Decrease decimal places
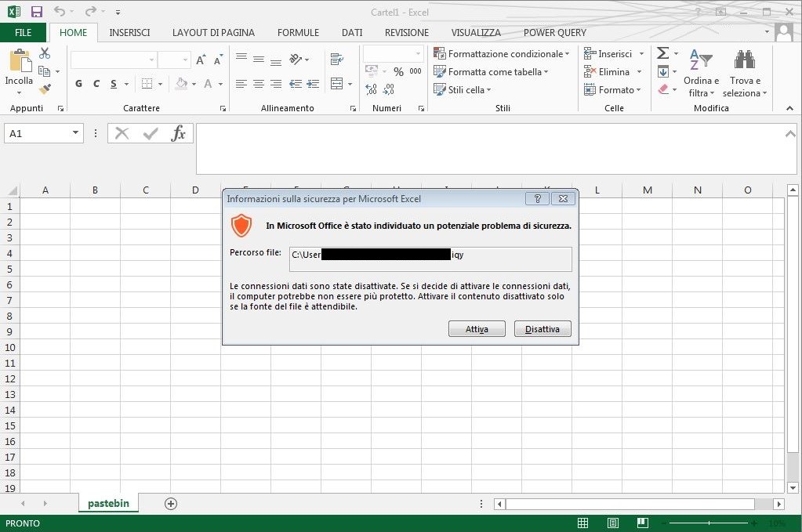This screenshot has width=802, height=532. click(389, 89)
